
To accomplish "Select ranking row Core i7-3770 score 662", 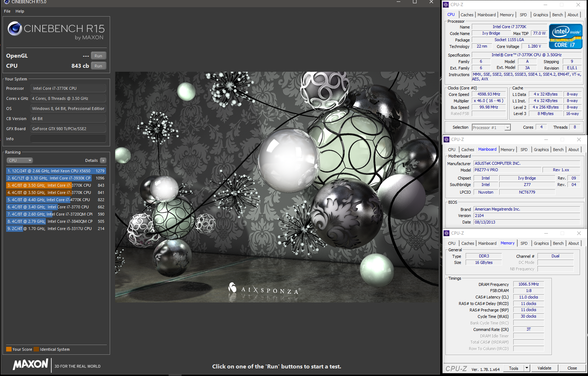I will pos(56,207).
